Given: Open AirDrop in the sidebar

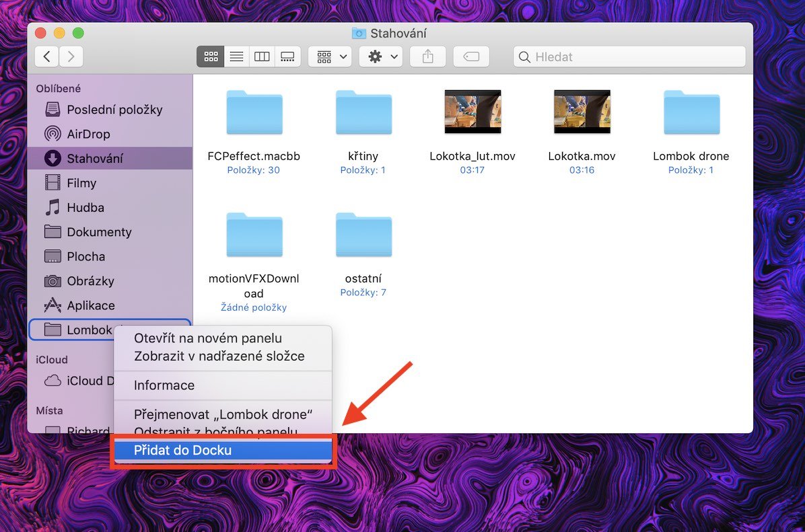Looking at the screenshot, I should tap(88, 134).
